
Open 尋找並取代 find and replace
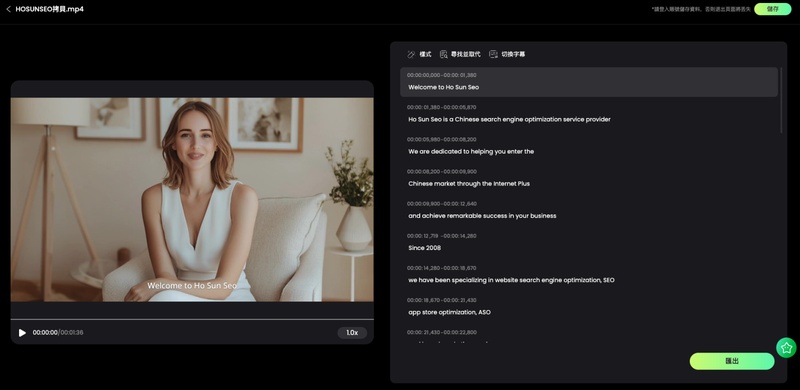[x=460, y=54]
